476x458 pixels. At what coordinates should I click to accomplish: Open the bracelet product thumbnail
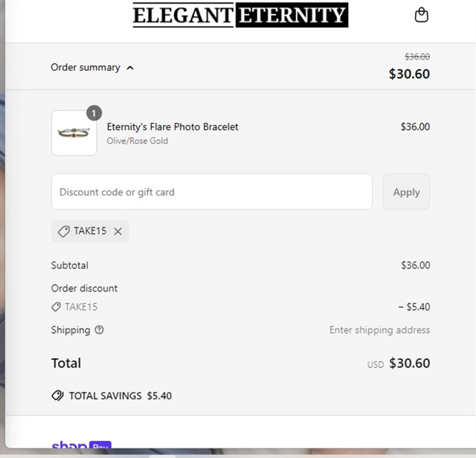pyautogui.click(x=74, y=133)
